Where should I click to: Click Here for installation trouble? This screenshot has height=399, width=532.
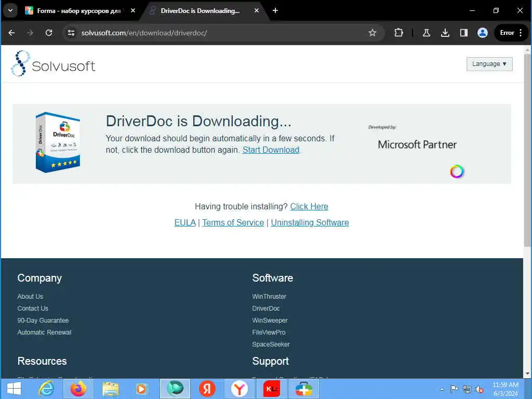[309, 207]
